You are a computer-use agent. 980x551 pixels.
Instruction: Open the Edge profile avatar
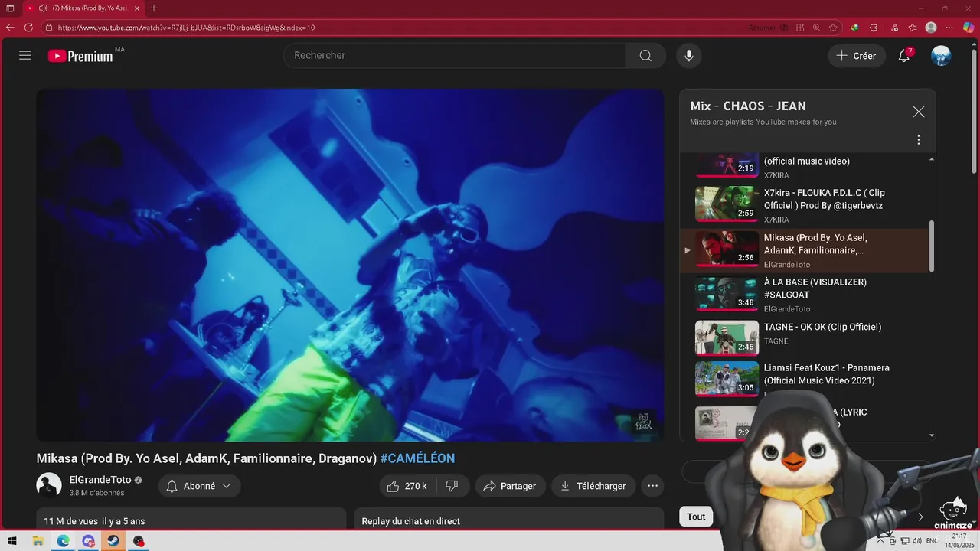tap(931, 28)
